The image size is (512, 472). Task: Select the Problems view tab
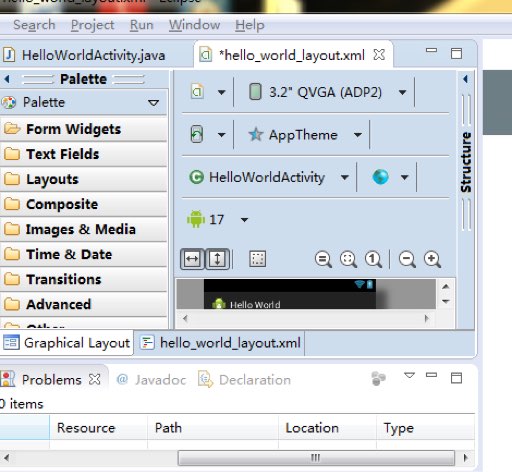pos(51,380)
